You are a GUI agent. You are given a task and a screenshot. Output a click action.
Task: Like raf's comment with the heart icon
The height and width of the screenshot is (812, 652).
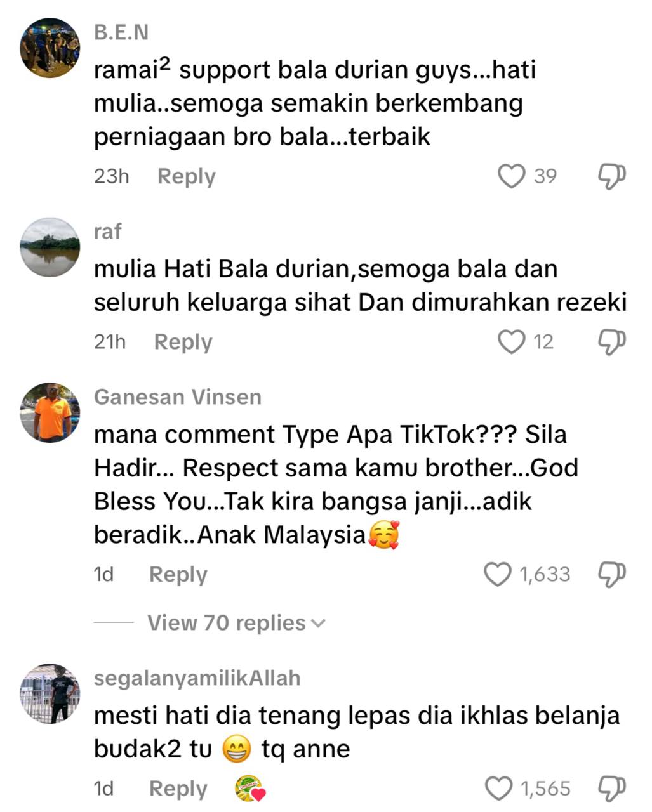point(511,342)
